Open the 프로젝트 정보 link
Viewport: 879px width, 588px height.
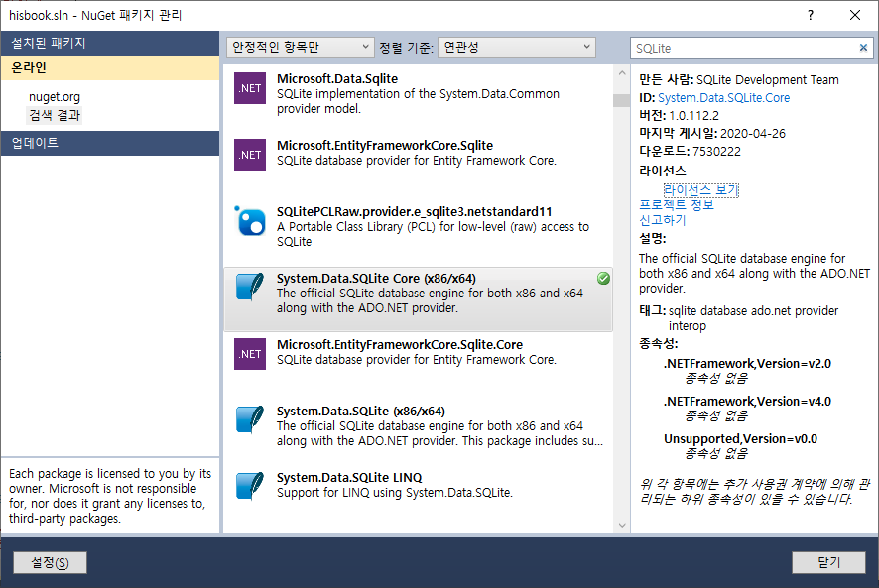(677, 205)
